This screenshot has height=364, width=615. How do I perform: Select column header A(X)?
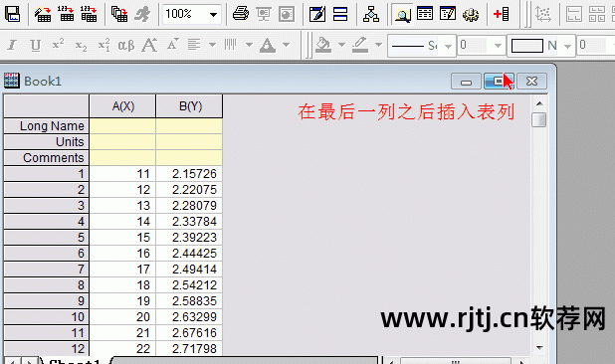122,106
